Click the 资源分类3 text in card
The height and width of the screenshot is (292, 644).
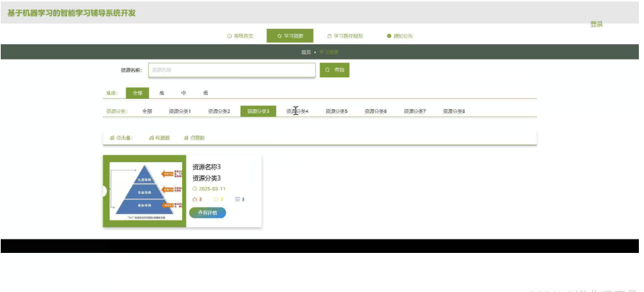tap(207, 178)
